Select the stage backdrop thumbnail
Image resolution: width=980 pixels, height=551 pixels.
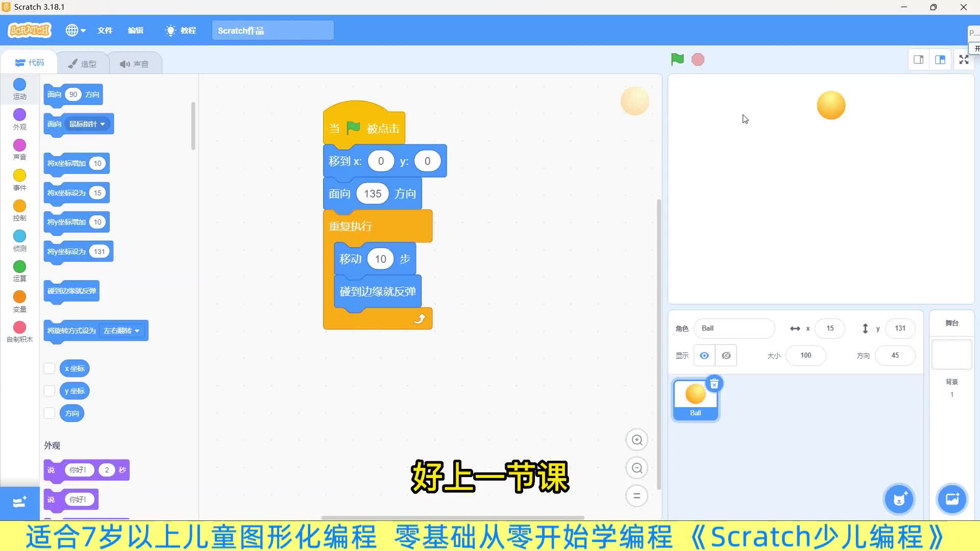[x=951, y=355]
